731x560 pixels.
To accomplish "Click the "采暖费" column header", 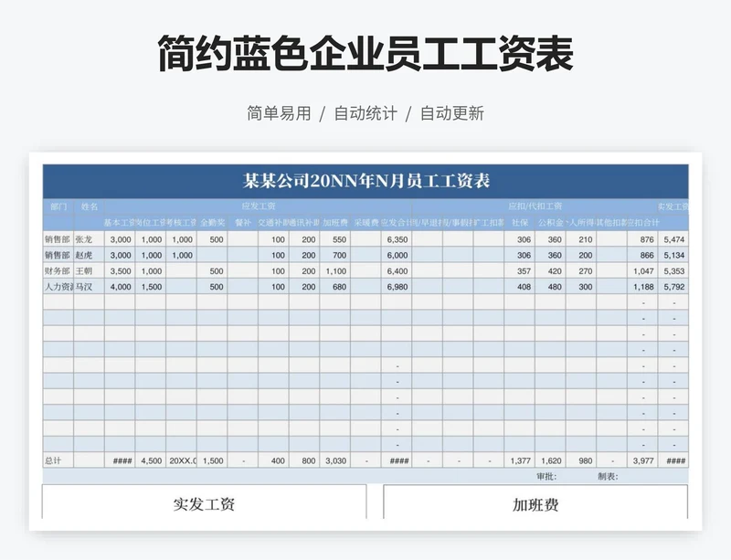I will (366, 223).
